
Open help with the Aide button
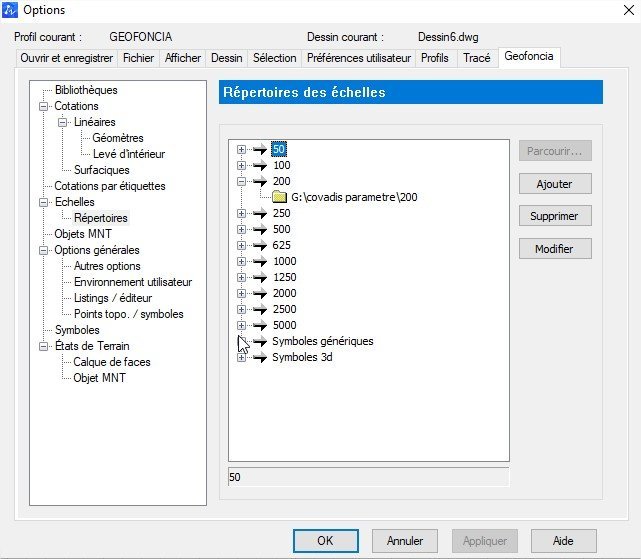pyautogui.click(x=563, y=541)
